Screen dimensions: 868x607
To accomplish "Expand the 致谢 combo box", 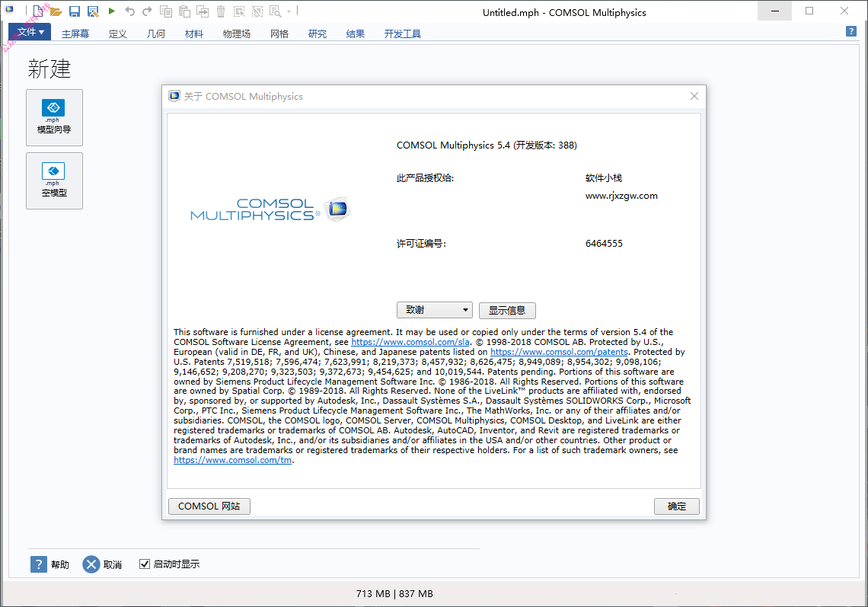I will 435,310.
